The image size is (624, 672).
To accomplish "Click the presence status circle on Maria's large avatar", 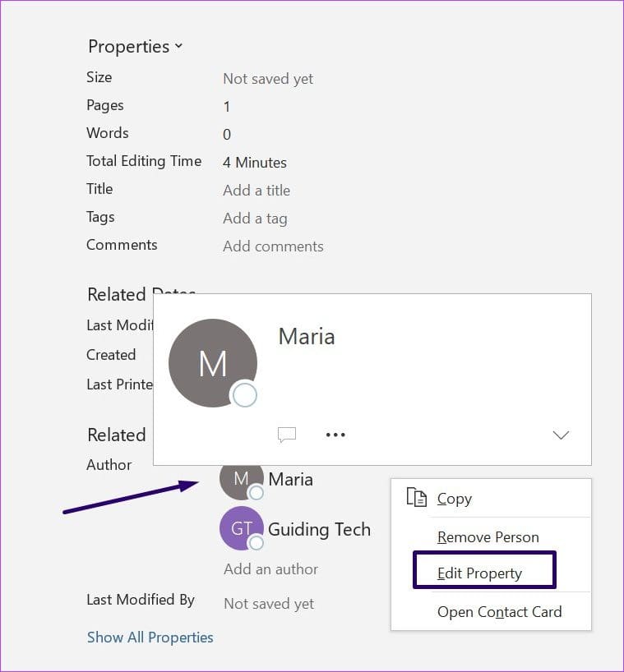I will [x=244, y=395].
